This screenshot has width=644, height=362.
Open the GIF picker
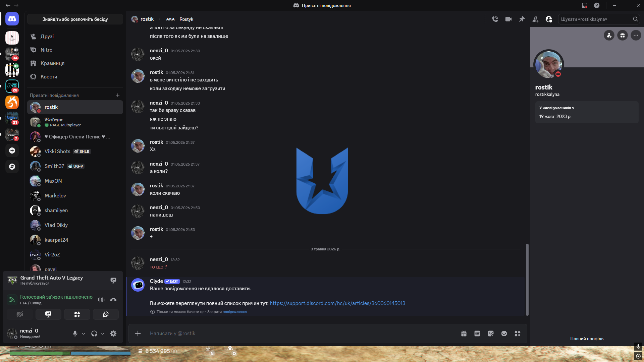click(477, 334)
